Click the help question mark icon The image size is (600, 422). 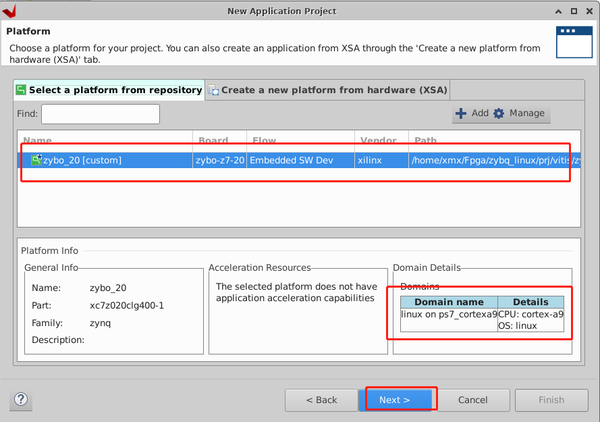click(21, 400)
